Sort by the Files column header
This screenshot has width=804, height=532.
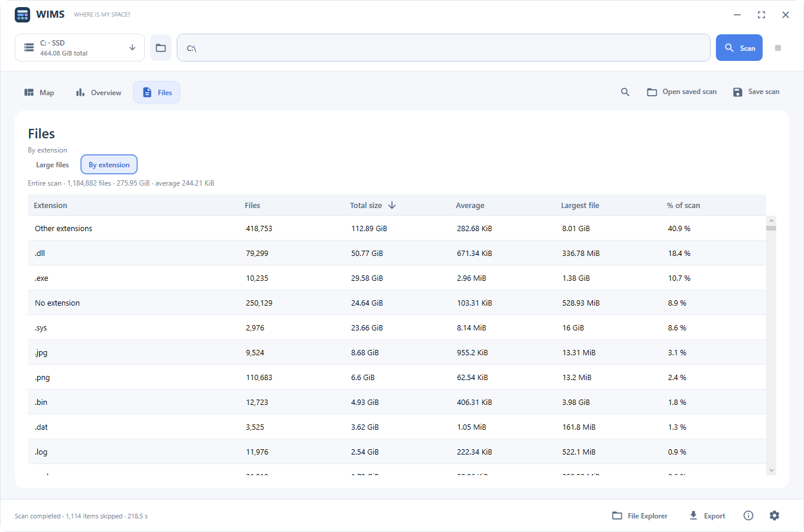pos(252,205)
